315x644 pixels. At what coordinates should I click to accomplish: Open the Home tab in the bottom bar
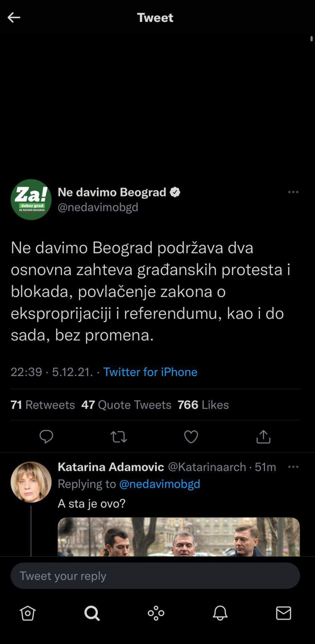pos(28,613)
